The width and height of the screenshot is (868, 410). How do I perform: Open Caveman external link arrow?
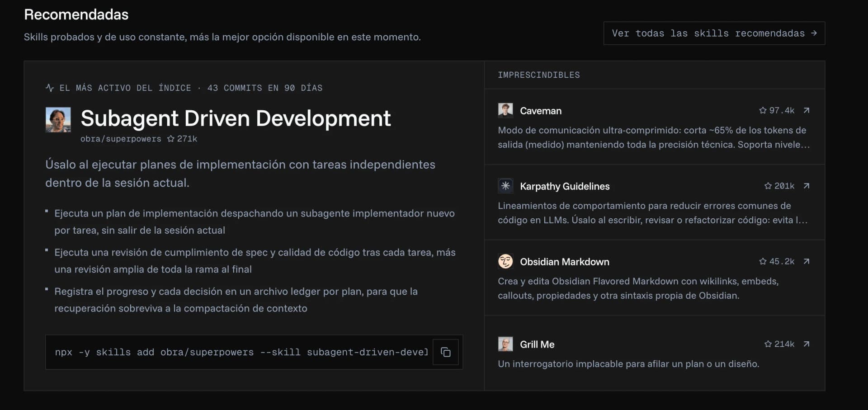(x=806, y=110)
